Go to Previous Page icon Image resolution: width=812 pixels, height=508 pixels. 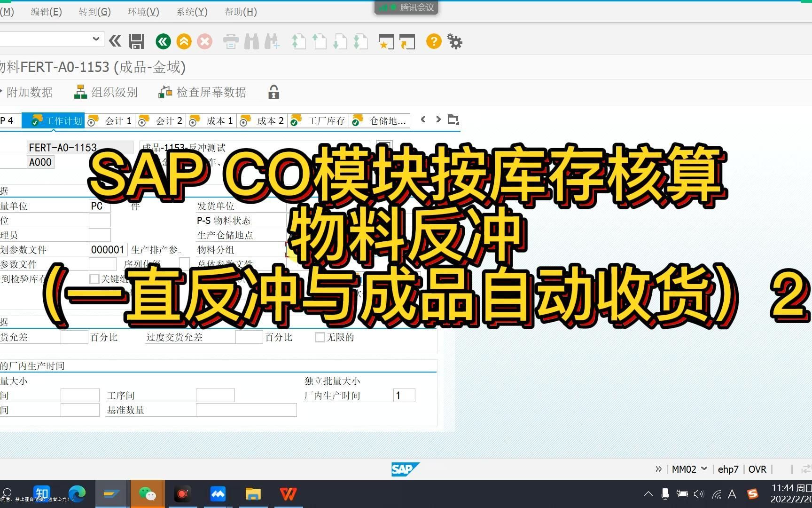319,41
